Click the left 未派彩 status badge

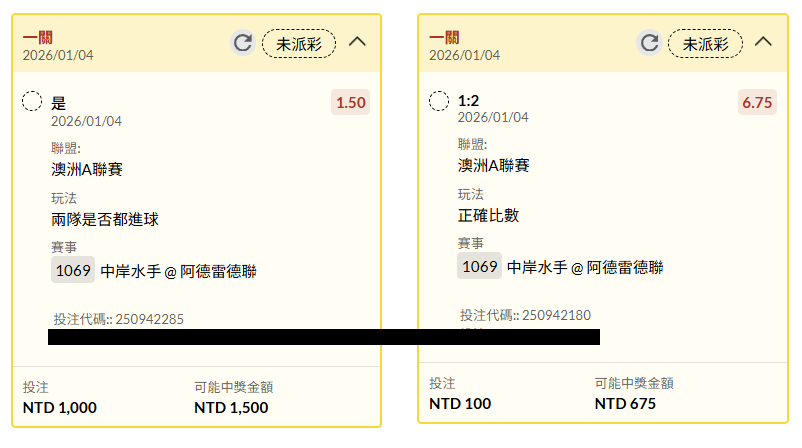pyautogui.click(x=298, y=43)
